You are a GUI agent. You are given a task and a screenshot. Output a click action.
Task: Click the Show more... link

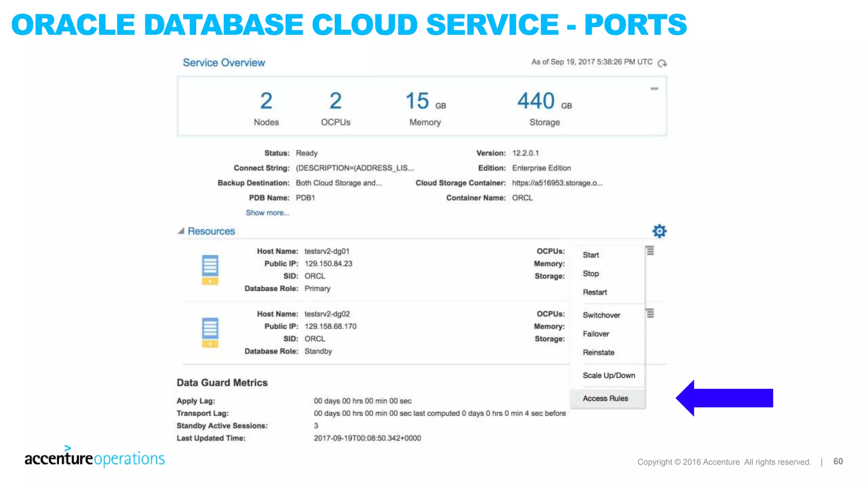tap(268, 213)
